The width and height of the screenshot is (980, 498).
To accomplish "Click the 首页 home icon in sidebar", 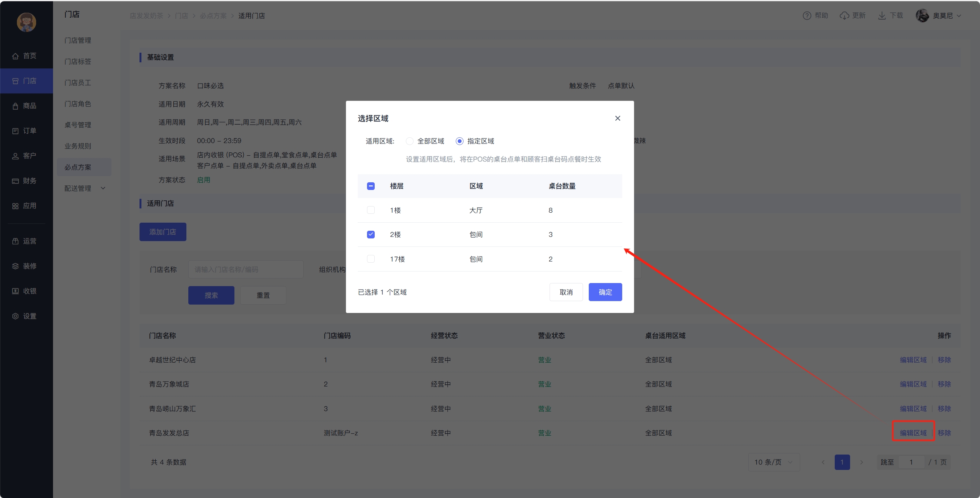I will coord(15,56).
